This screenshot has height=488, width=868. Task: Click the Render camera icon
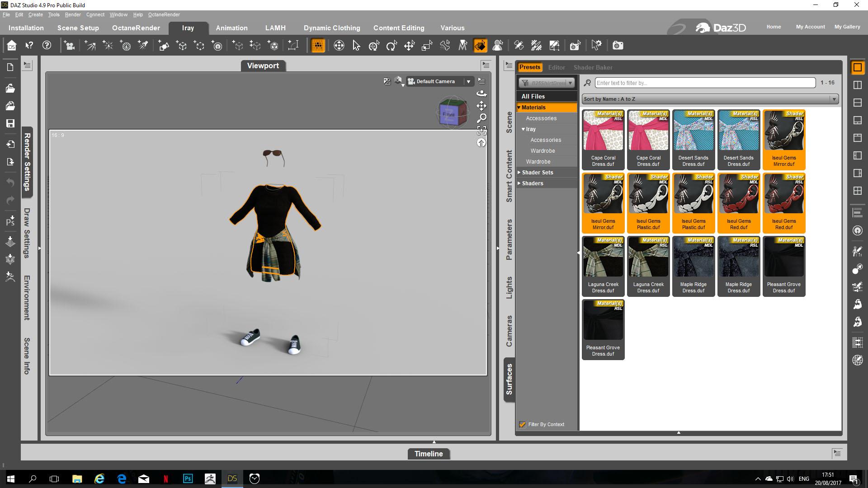[x=618, y=46]
